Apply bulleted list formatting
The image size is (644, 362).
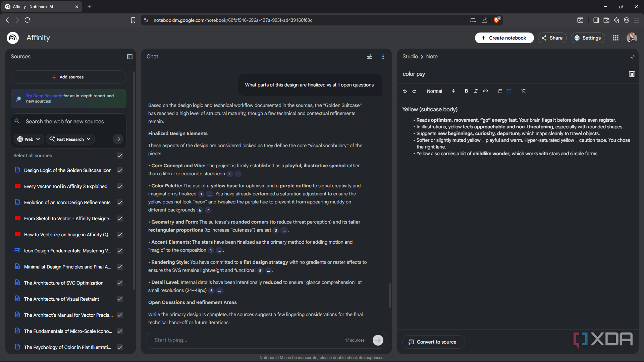pos(509,91)
